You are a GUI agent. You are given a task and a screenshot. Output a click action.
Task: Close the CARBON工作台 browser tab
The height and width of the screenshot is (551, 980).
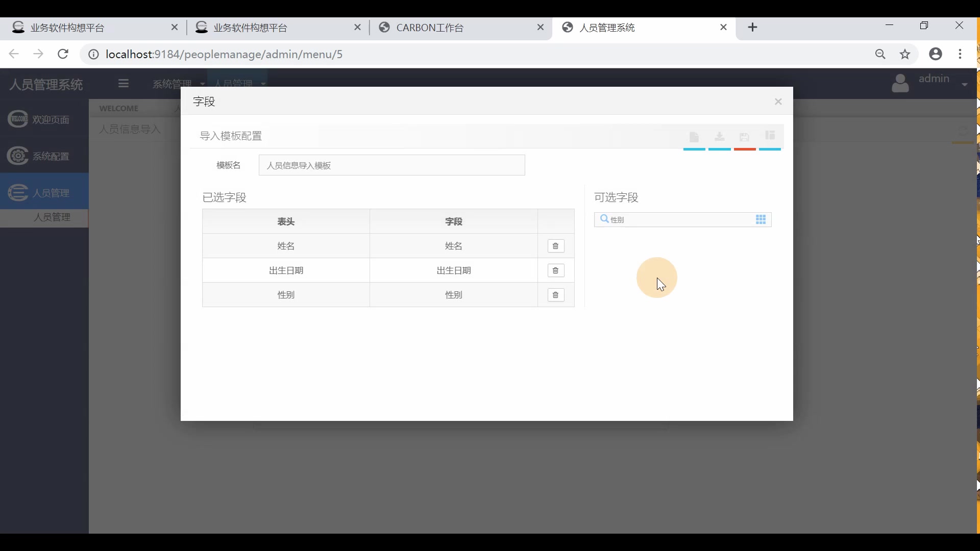[x=541, y=28]
